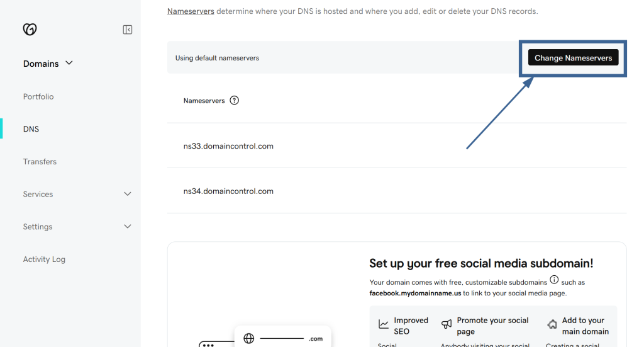Select ns34.domaincontrol.com nameserver row
Screen dimensions: 644x347
pyautogui.click(x=397, y=191)
